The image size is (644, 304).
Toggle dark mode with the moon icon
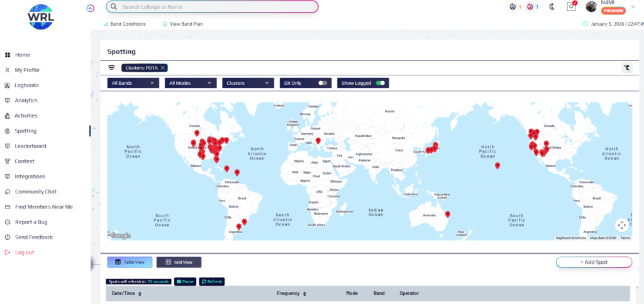(x=552, y=7)
